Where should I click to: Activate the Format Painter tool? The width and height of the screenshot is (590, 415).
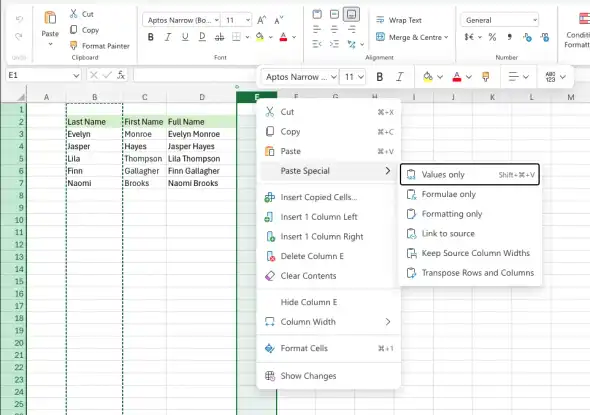pyautogui.click(x=100, y=46)
